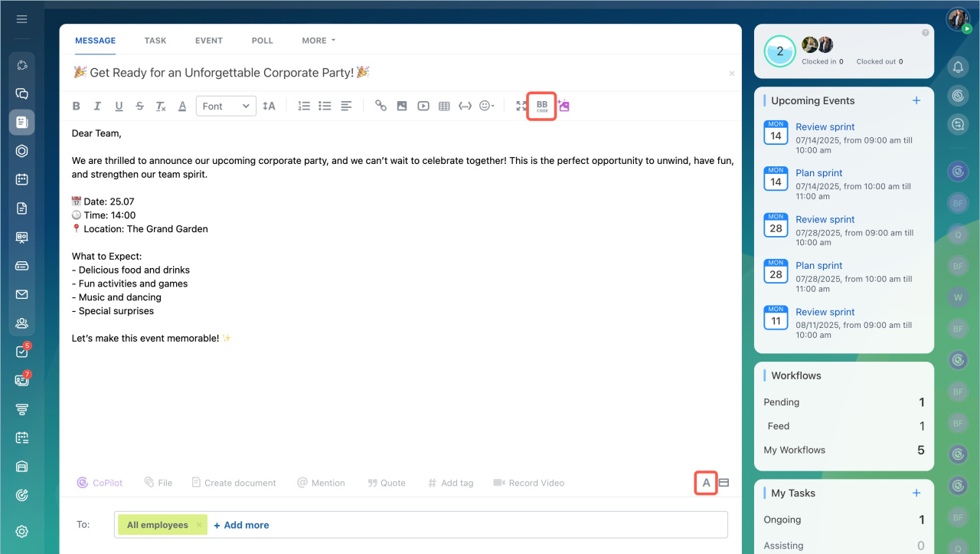
Task: Insert a video using the toolbar
Action: point(423,107)
